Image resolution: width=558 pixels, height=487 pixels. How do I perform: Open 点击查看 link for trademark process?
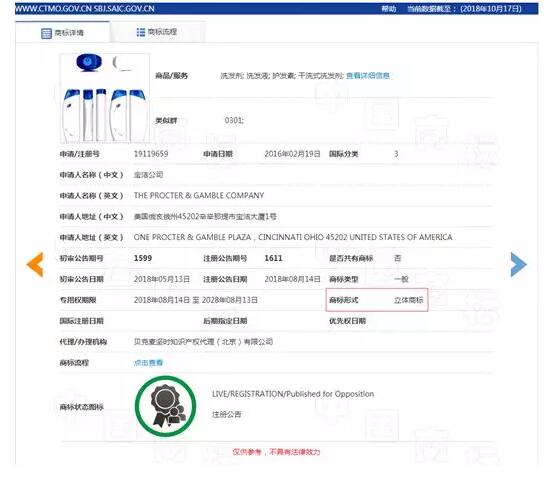[x=148, y=363]
